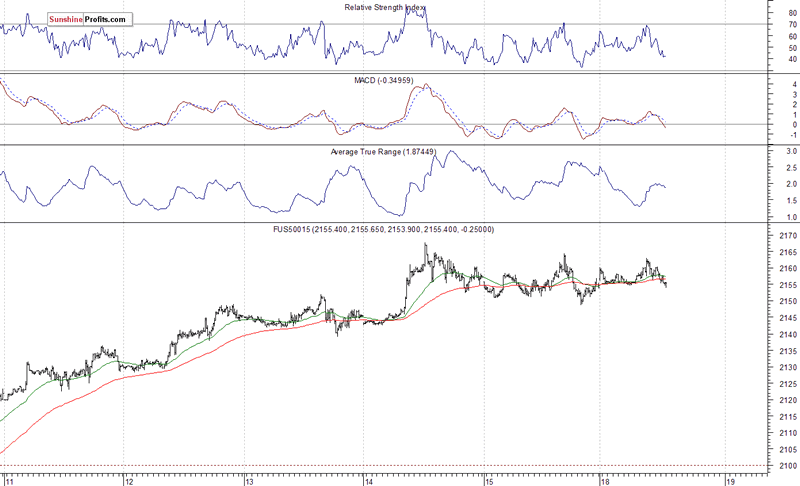Click the 80 level on RSI axis

(x=793, y=12)
